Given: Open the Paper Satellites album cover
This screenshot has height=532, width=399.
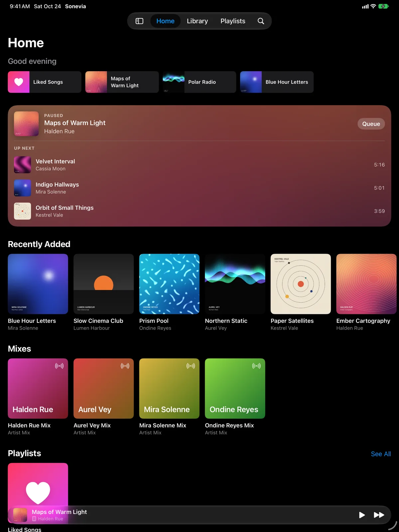Looking at the screenshot, I should (301, 284).
